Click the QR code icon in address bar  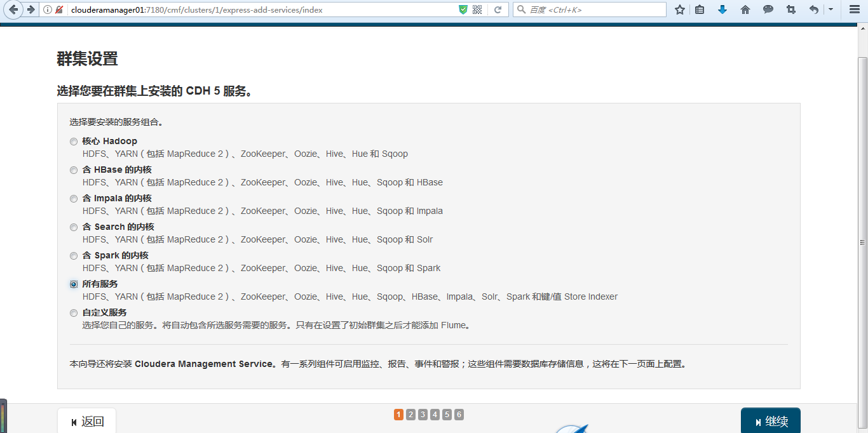tap(477, 10)
